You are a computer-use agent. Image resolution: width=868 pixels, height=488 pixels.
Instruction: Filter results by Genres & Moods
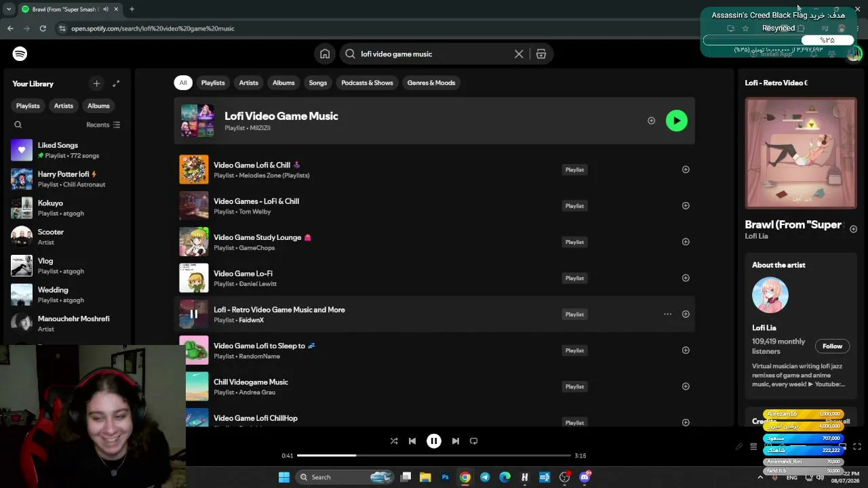(431, 83)
